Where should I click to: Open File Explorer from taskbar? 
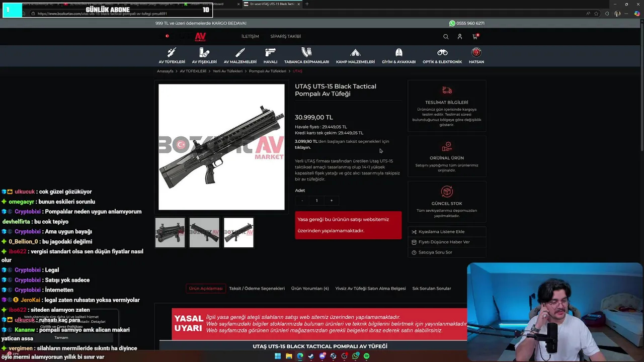click(289, 356)
